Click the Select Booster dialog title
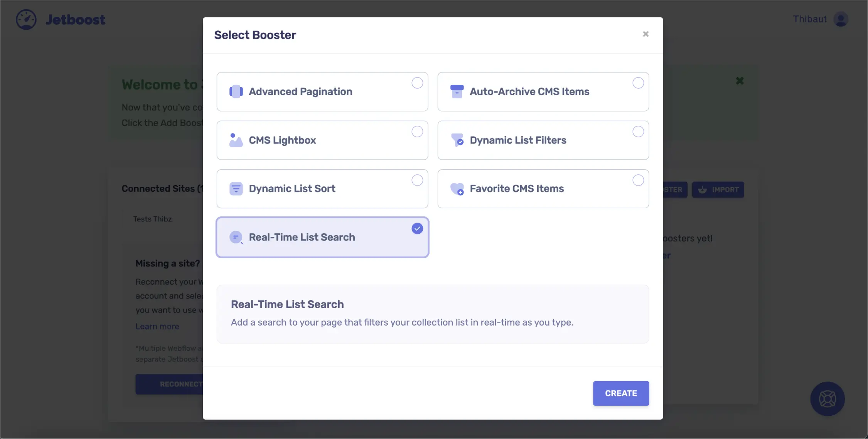The width and height of the screenshot is (868, 439). pyautogui.click(x=255, y=35)
